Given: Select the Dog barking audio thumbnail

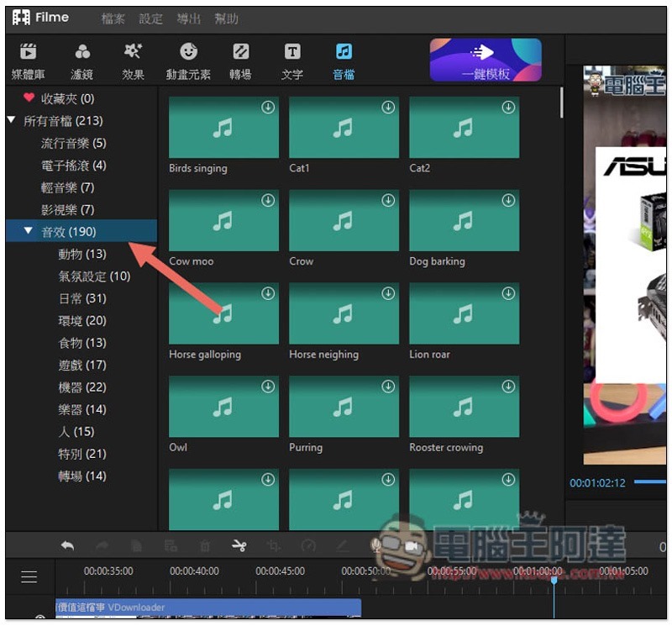Looking at the screenshot, I should tap(464, 221).
